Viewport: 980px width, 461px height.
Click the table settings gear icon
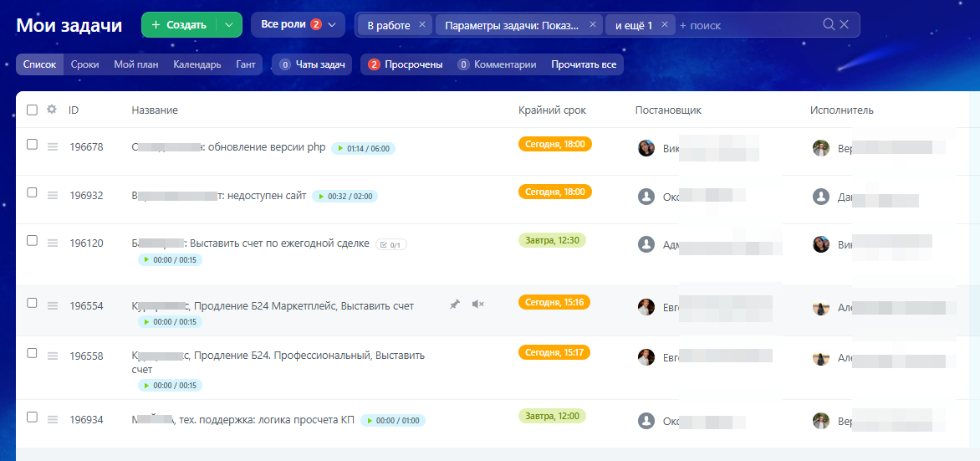[52, 110]
